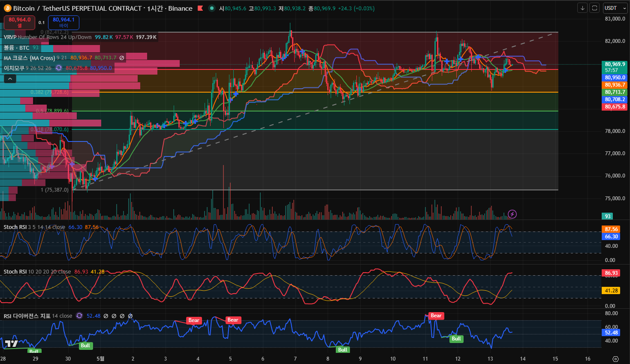Click the Bull label near April 30 on RSI

click(x=85, y=346)
